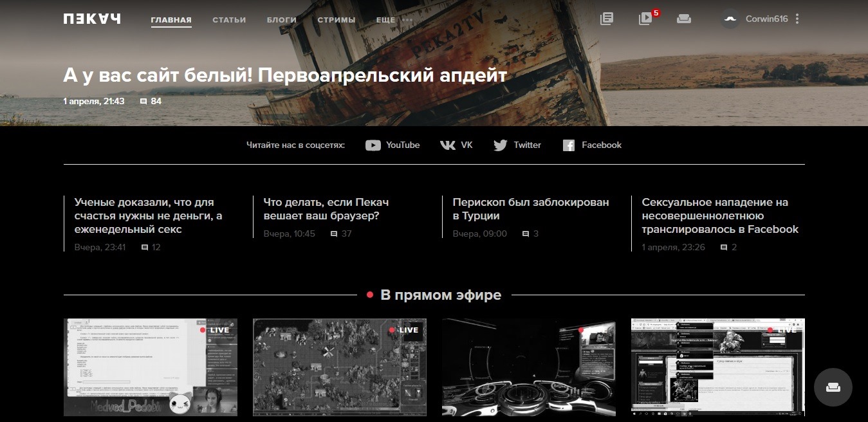This screenshot has height=422, width=868.
Task: Expand the ЕЩЕ menu
Action: pos(394,20)
